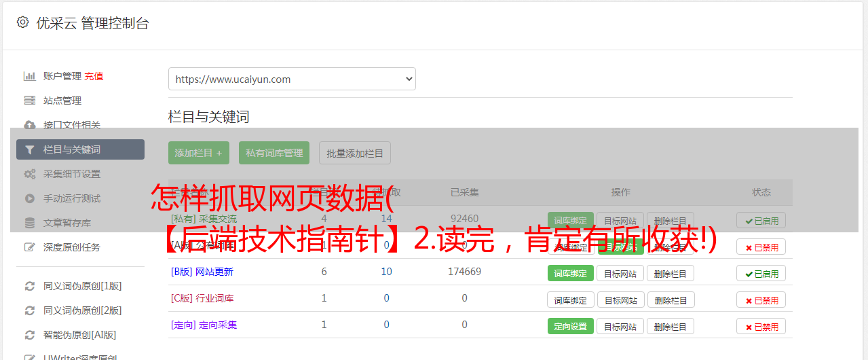Screen dimensions: 868x360
Task: Click the 添加栏目 + button
Action: coord(199,153)
